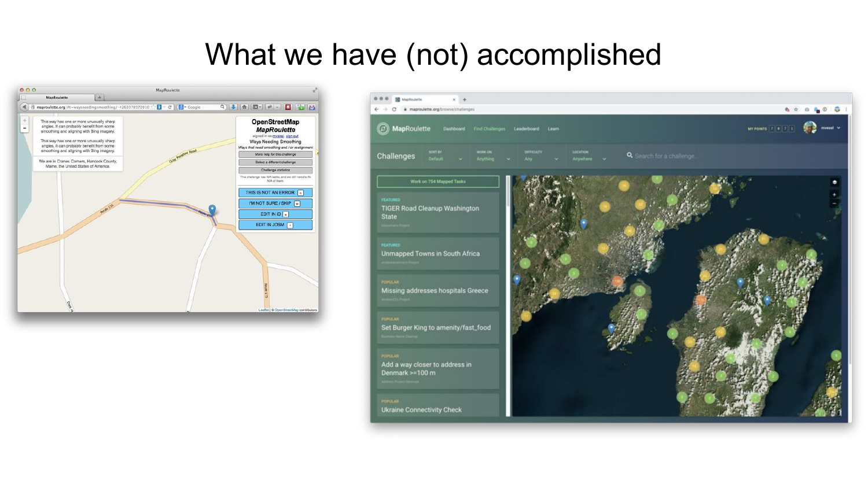The width and height of the screenshot is (868, 488).
Task: Click sign out link in old MapRoulette
Action: 292,136
